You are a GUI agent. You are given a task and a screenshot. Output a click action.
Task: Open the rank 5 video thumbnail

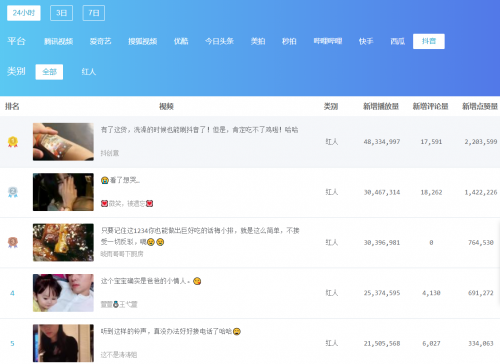click(x=63, y=343)
